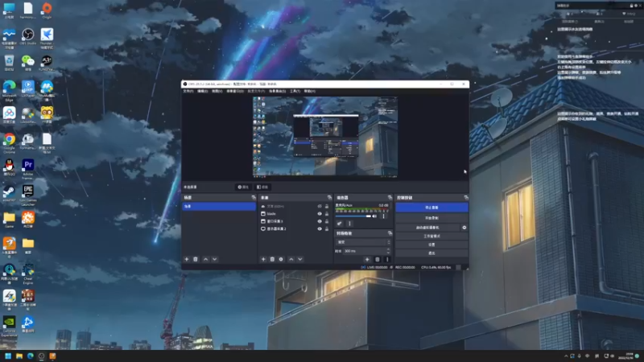Open the transition type dropdown

[363, 242]
